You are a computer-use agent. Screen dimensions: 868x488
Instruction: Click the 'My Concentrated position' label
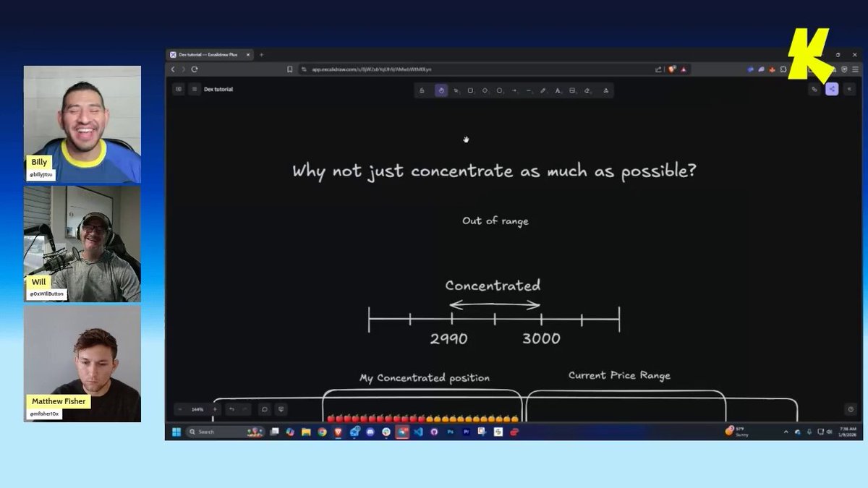click(425, 377)
